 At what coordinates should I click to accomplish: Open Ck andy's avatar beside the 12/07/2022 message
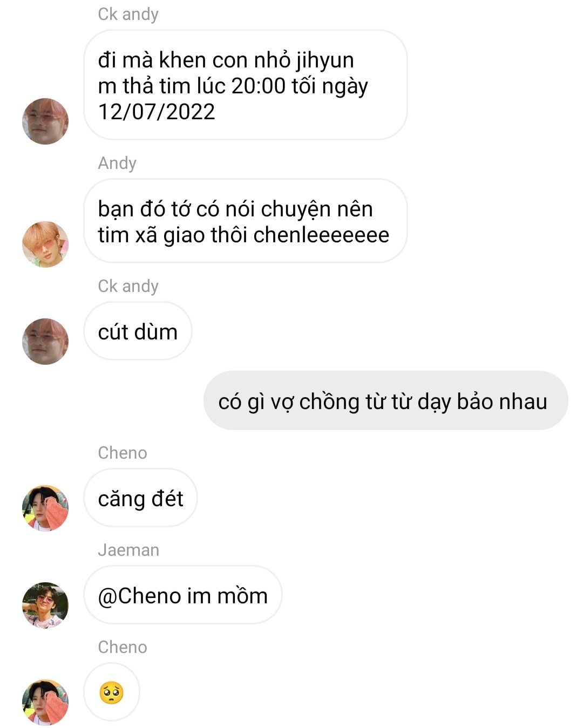45,121
